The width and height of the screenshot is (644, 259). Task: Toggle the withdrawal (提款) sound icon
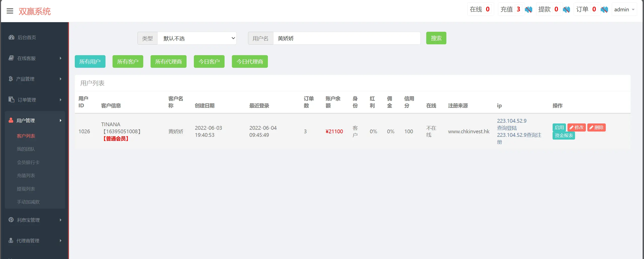tap(566, 10)
